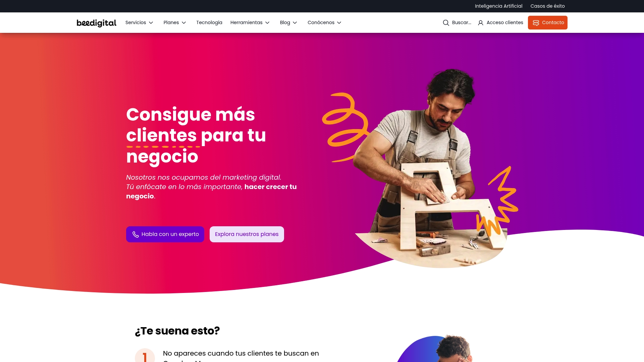Click the Contacto button chat icon

pyautogui.click(x=536, y=23)
